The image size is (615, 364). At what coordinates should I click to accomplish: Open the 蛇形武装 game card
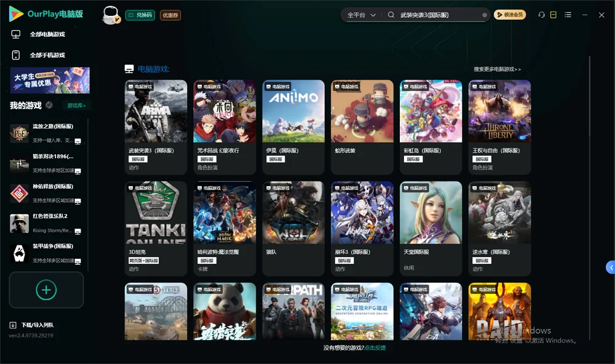(x=362, y=127)
